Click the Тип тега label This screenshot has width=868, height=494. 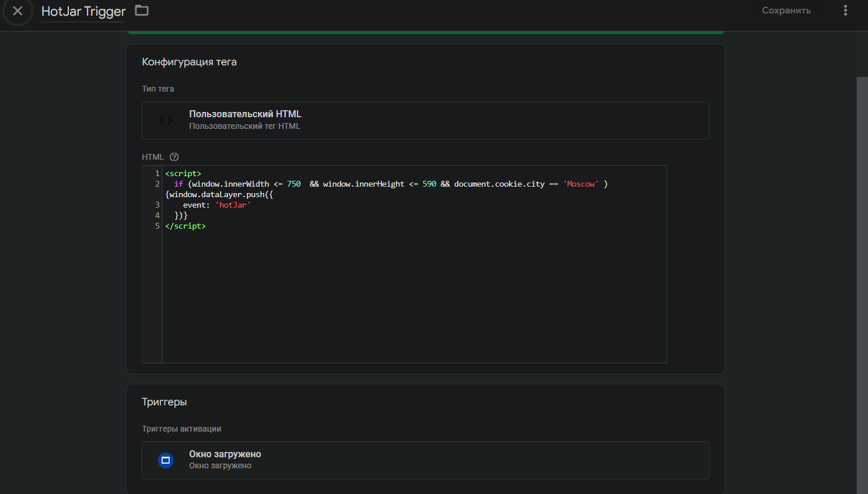158,89
